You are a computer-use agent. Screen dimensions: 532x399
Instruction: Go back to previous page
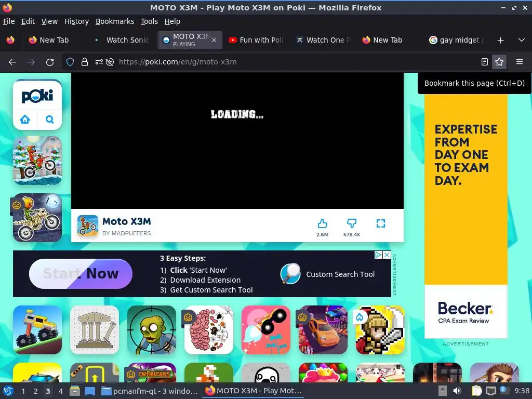tap(12, 62)
